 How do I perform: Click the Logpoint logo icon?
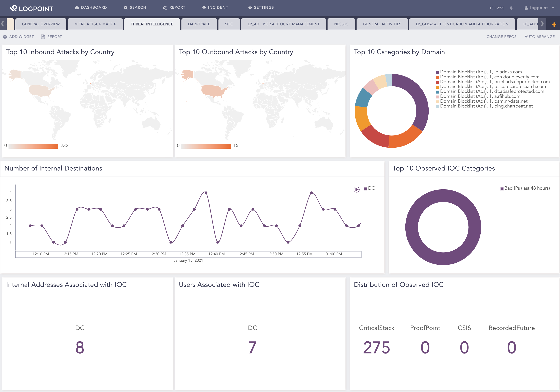pyautogui.click(x=14, y=8)
